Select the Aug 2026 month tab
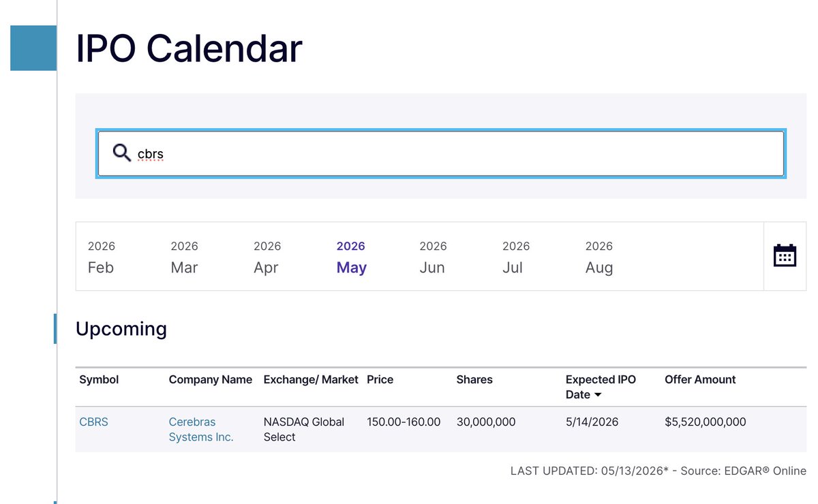This screenshot has width=818, height=504. pyautogui.click(x=599, y=257)
